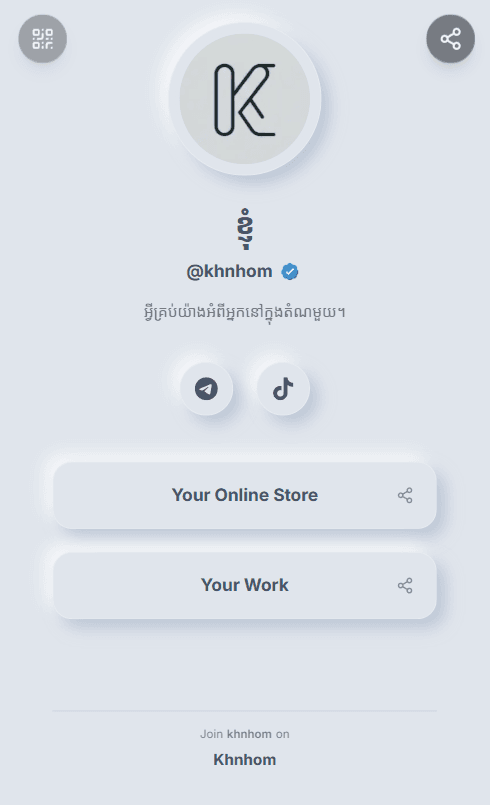Screen dimensions: 490x805
Task: Share the Your Work link
Action: (405, 586)
